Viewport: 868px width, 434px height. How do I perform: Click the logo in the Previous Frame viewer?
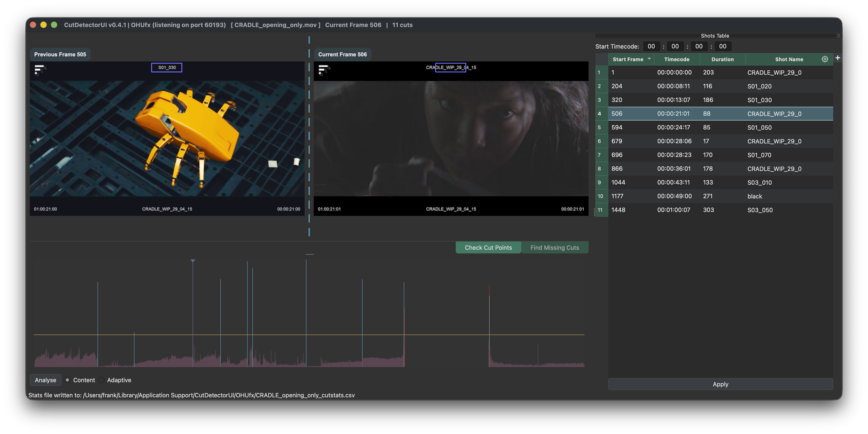click(40, 70)
